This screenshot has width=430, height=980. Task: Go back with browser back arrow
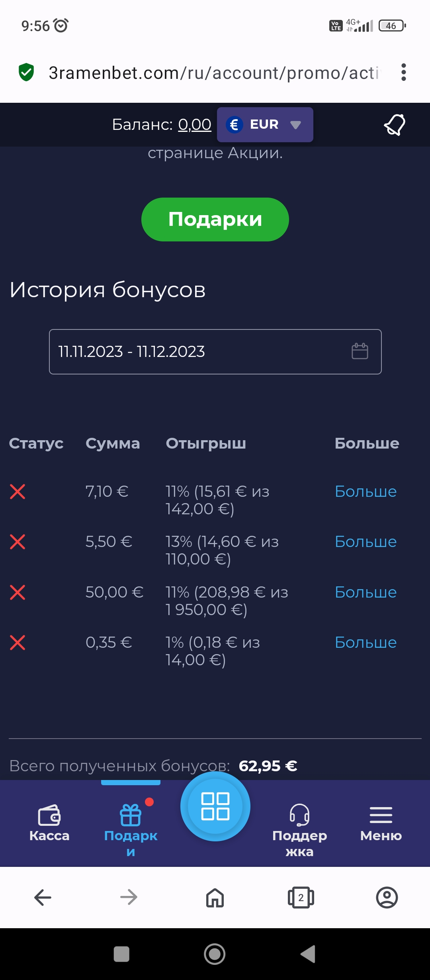tap(43, 898)
